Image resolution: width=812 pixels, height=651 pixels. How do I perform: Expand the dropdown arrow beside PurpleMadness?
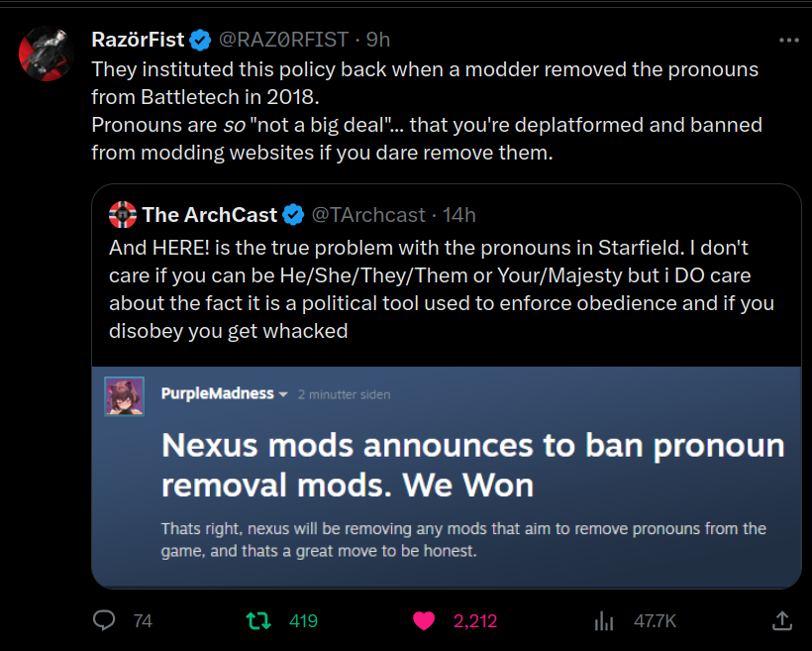pyautogui.click(x=283, y=394)
